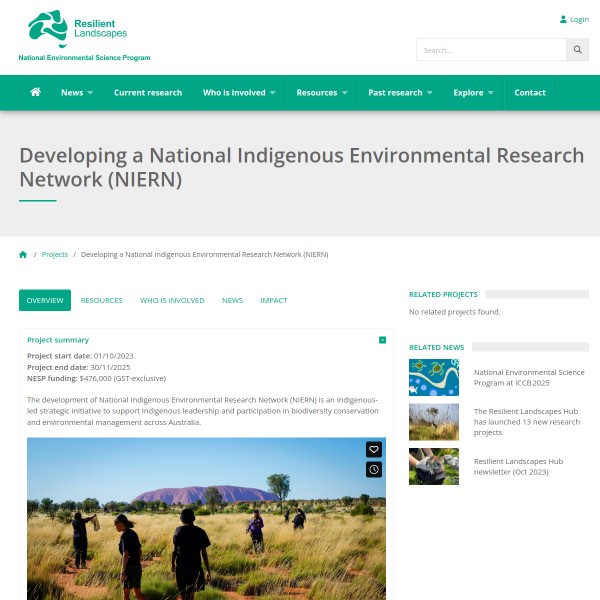Open the ICCB 2025 news thumbnail
The image size is (600, 600).
433,377
